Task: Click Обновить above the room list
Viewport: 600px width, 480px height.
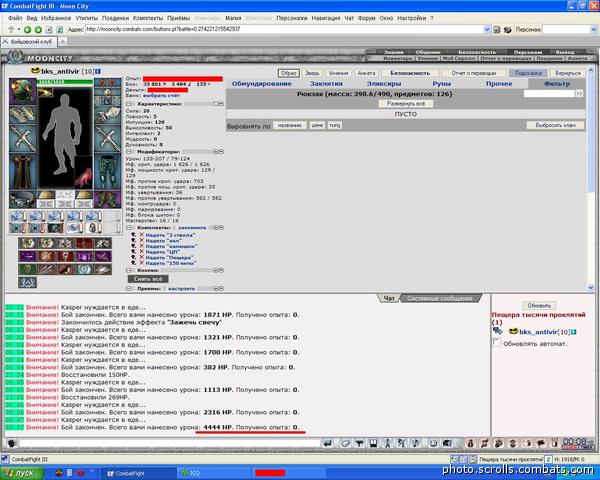Action: click(x=539, y=305)
